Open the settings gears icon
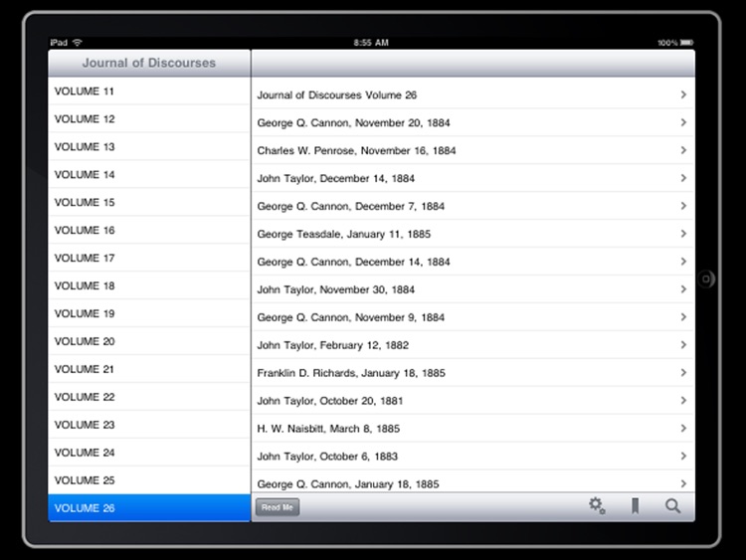This screenshot has height=560, width=746. click(x=597, y=505)
